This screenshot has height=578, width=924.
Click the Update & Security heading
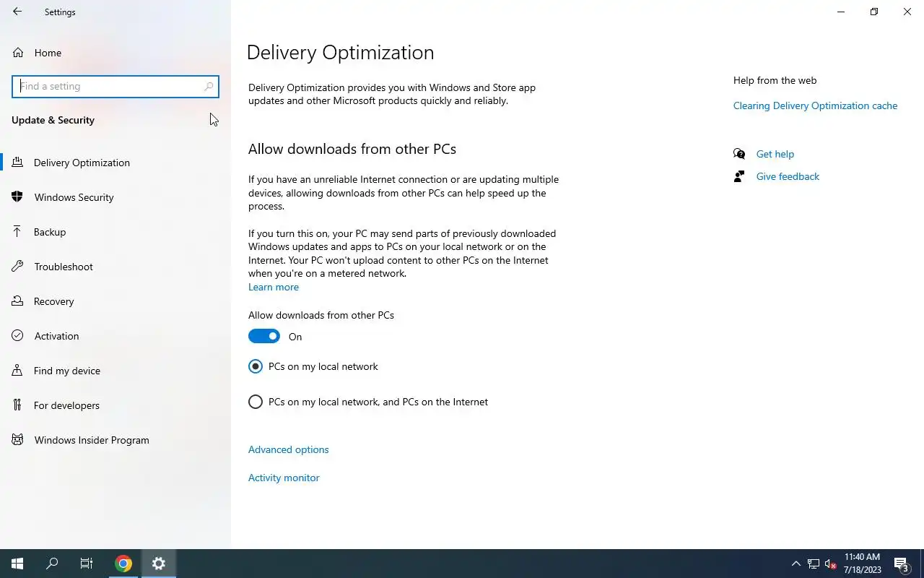[x=53, y=120]
